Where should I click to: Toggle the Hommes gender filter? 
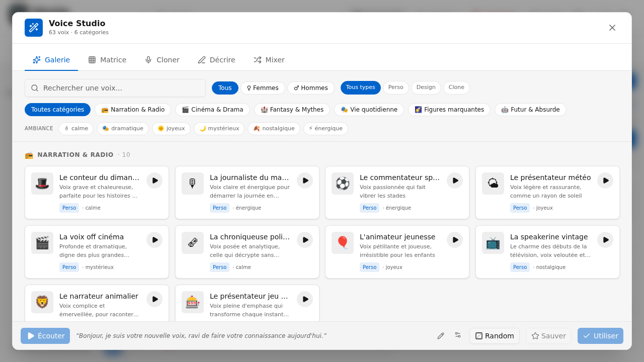[311, 88]
